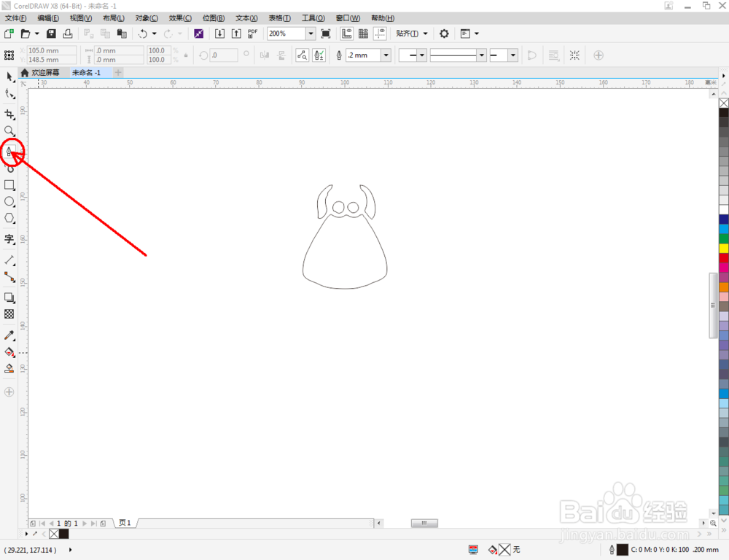The width and height of the screenshot is (729, 560).
Task: Click the fill indicator in status bar
Action: [504, 550]
